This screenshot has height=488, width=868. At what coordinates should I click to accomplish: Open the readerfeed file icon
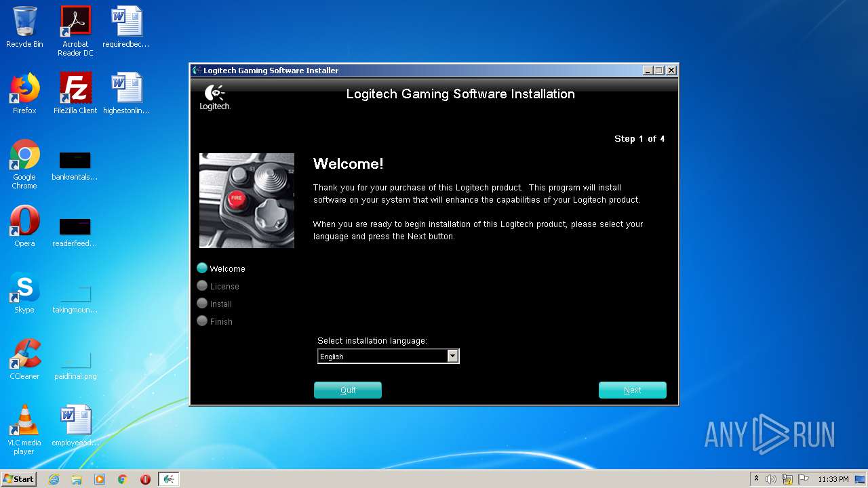tap(75, 232)
